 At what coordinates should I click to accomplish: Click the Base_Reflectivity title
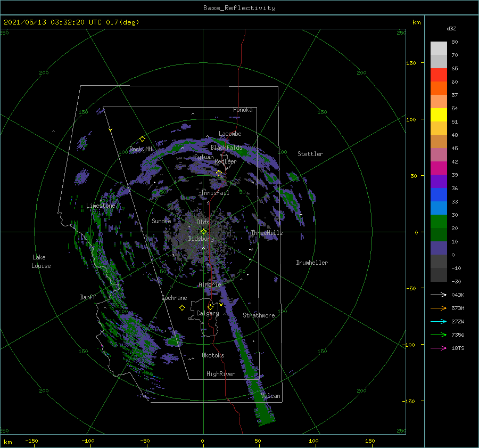[x=240, y=8]
